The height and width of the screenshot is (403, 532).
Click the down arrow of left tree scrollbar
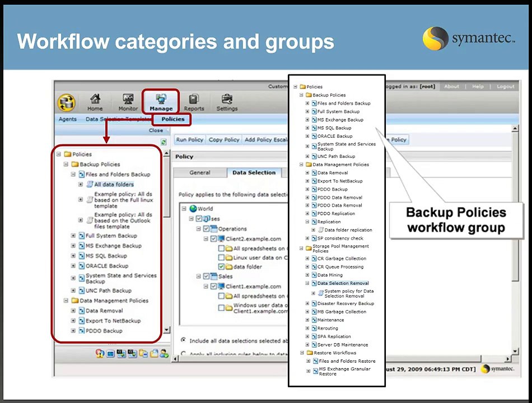pos(166,329)
